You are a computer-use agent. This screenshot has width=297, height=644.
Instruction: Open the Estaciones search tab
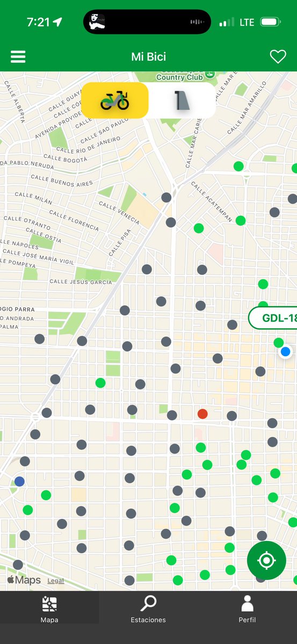tap(148, 609)
